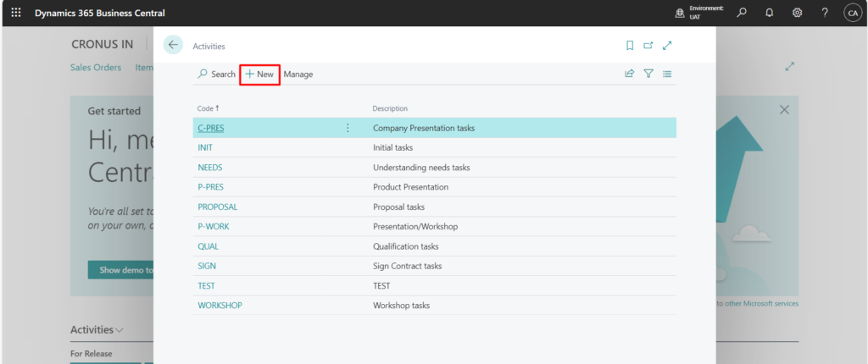Open the P-WORK activity code

214,227
